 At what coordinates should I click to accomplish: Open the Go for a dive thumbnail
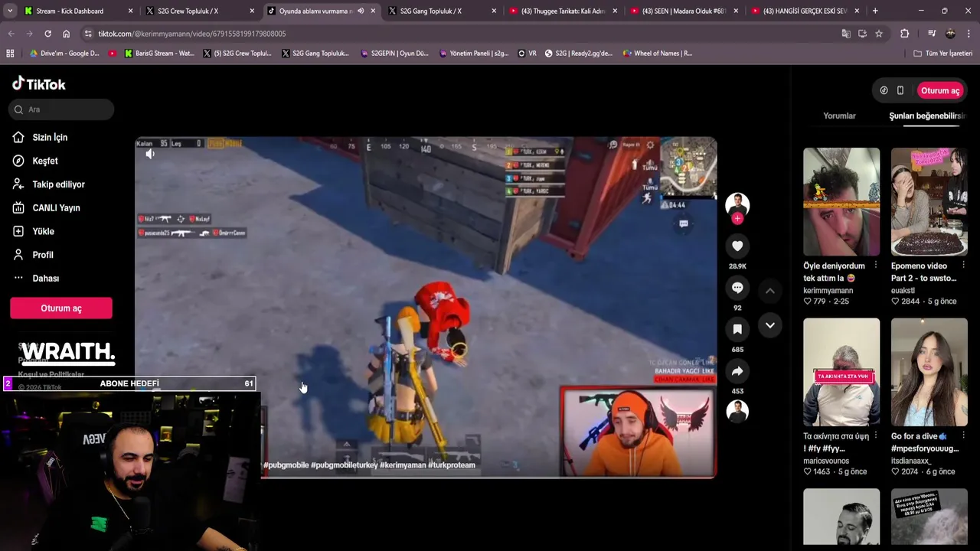tap(929, 372)
